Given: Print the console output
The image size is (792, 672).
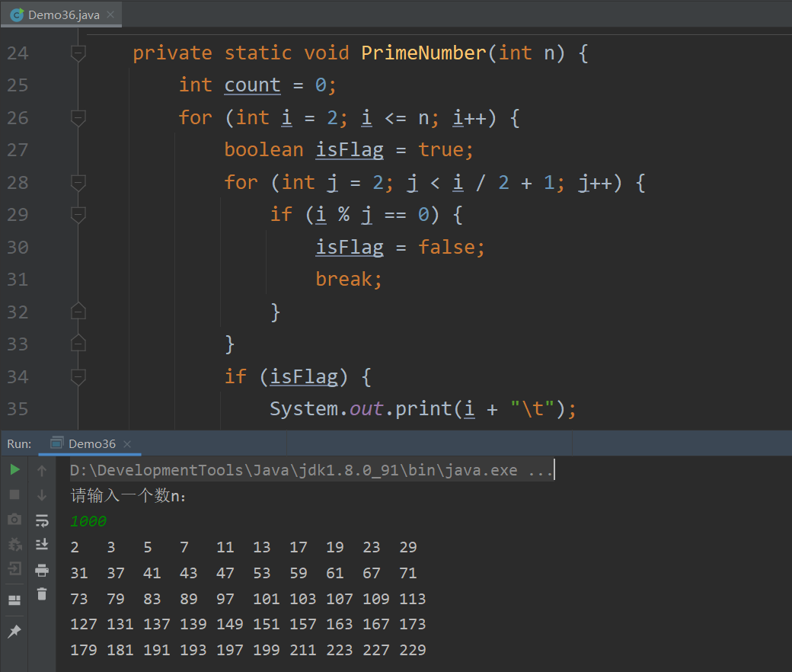Looking at the screenshot, I should (x=42, y=569).
